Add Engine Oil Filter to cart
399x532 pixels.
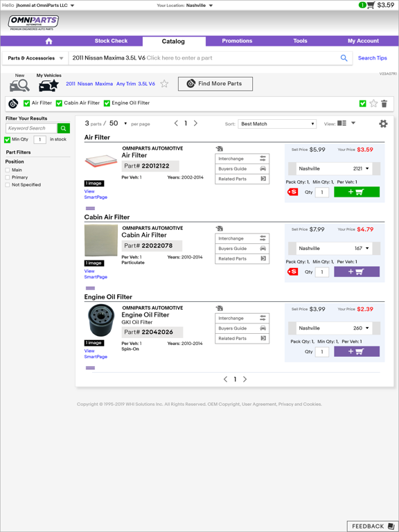[357, 351]
